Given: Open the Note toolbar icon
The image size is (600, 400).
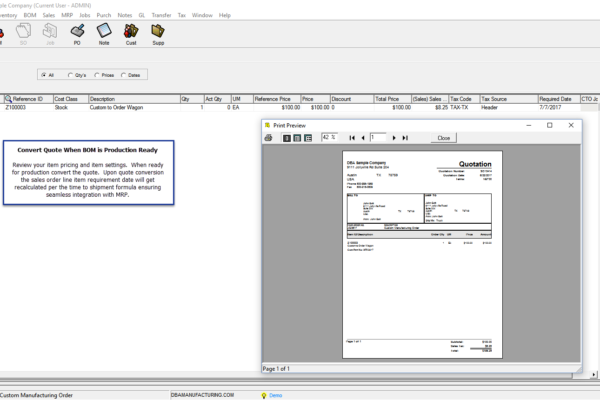Looking at the screenshot, I should pos(104,34).
